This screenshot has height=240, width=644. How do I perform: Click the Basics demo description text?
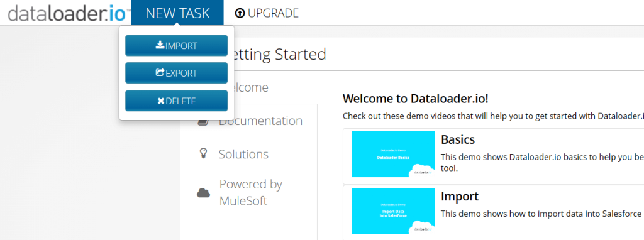click(x=542, y=163)
